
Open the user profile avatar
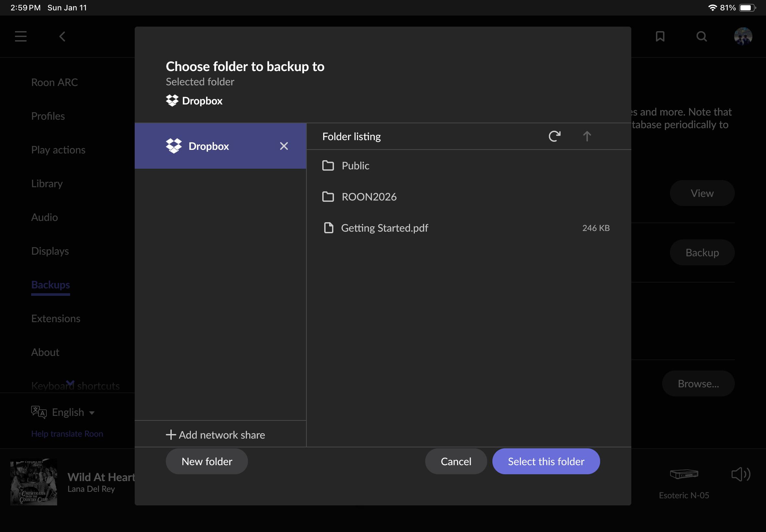click(743, 36)
